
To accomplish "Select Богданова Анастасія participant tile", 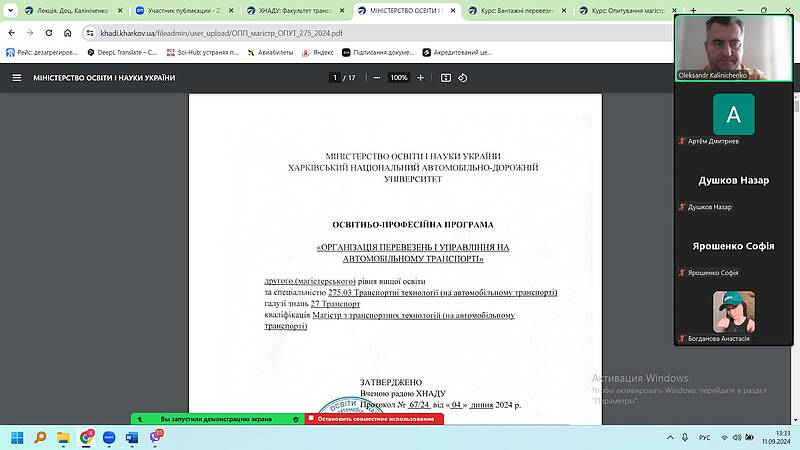I will point(733,314).
